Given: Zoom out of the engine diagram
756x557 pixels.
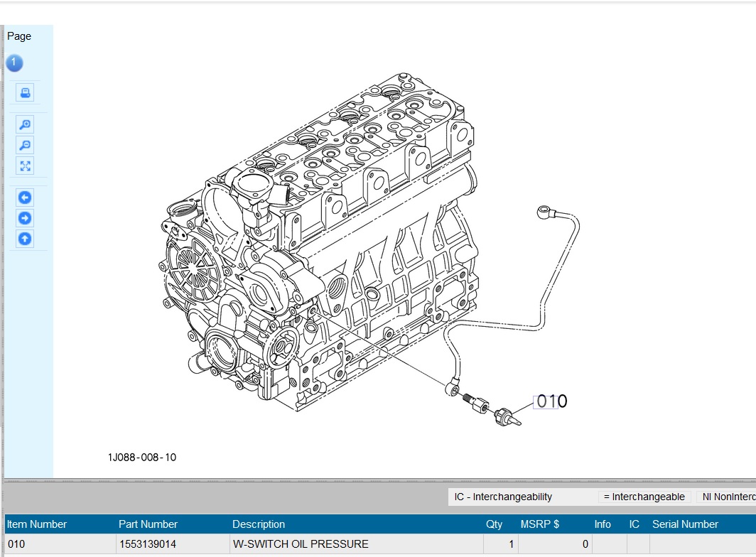Looking at the screenshot, I should click(25, 145).
